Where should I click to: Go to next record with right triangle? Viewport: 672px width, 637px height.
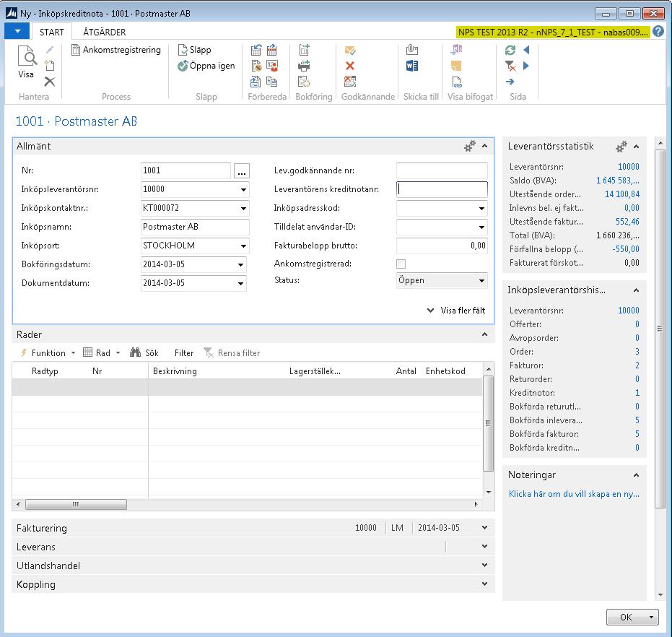pos(527,66)
